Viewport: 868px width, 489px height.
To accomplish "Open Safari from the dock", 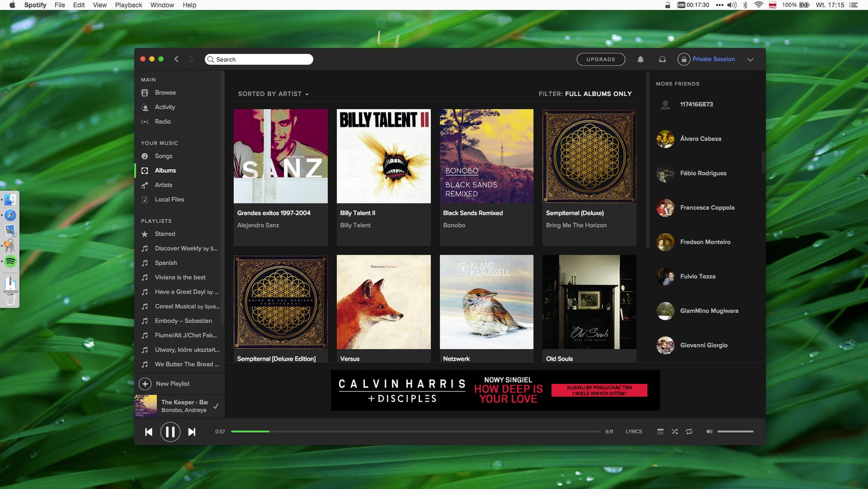I will 10,215.
